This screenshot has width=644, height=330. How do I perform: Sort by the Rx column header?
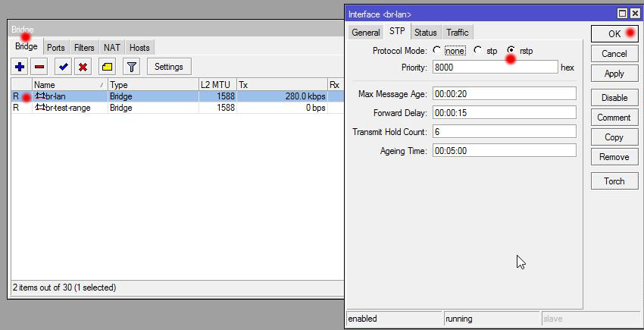pyautogui.click(x=335, y=85)
